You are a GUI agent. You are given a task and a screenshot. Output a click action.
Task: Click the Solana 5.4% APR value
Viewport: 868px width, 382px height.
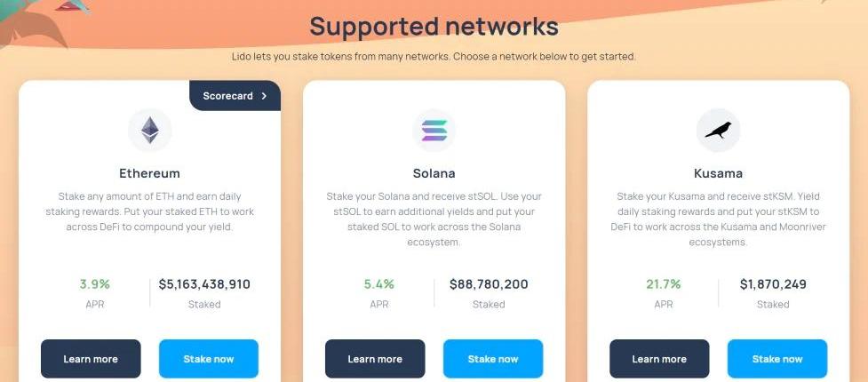(378, 284)
